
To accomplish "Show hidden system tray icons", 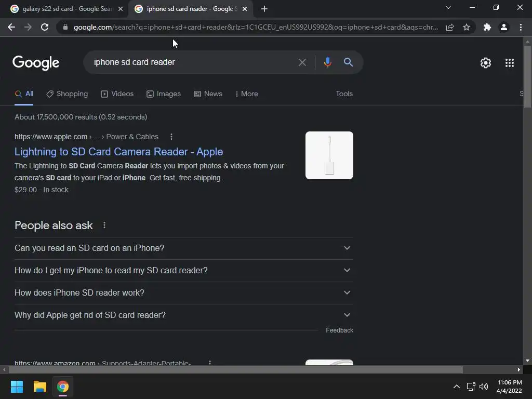I will click(x=457, y=387).
